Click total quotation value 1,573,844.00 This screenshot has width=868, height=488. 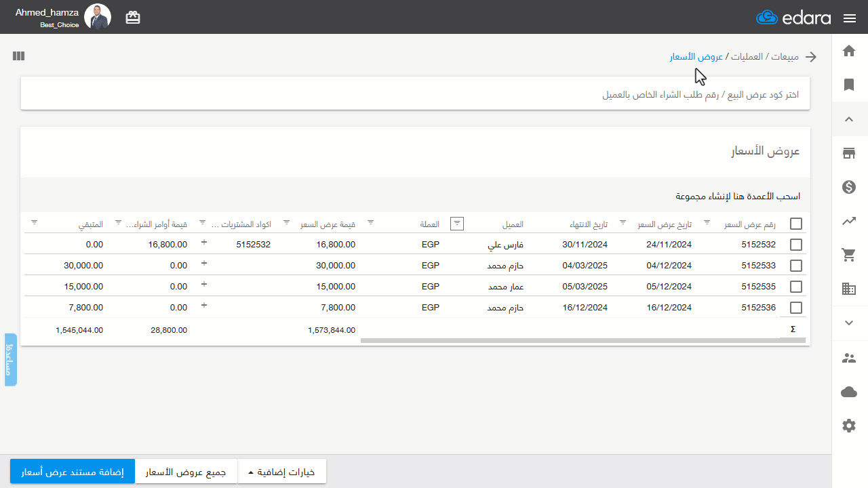click(332, 330)
